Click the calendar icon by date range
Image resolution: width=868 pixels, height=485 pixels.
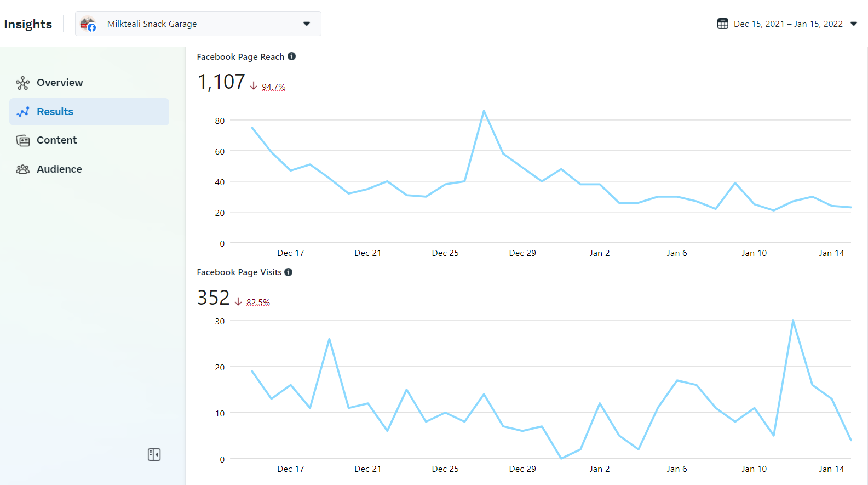(723, 24)
